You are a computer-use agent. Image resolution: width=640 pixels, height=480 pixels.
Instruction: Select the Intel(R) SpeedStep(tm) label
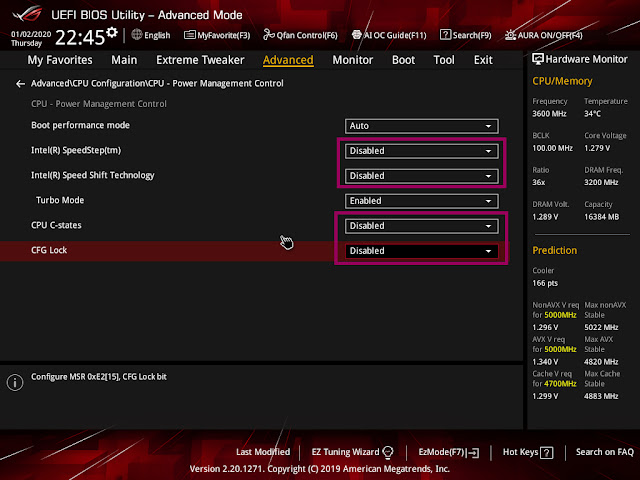(76, 150)
